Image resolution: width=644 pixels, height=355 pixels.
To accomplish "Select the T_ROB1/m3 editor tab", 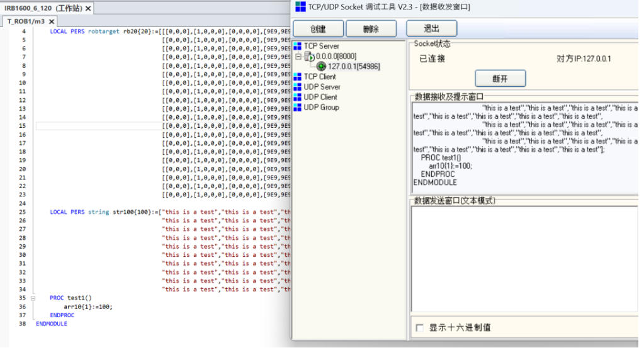I will [25, 21].
